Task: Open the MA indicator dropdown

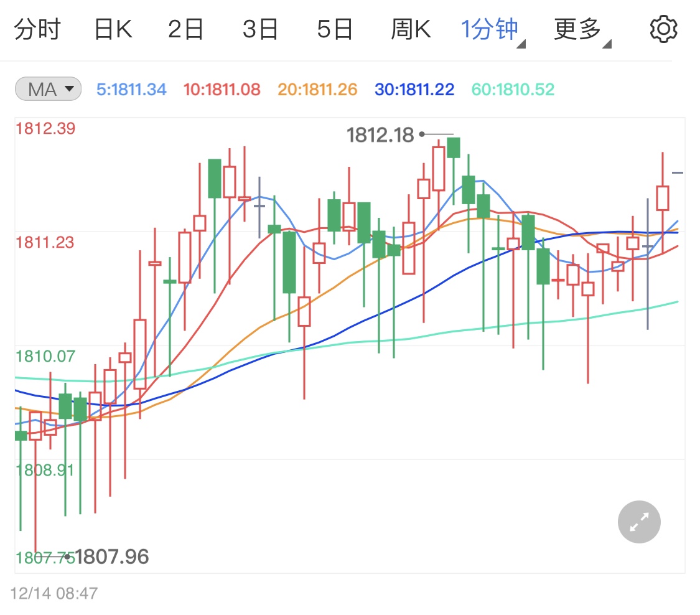Action: click(48, 89)
